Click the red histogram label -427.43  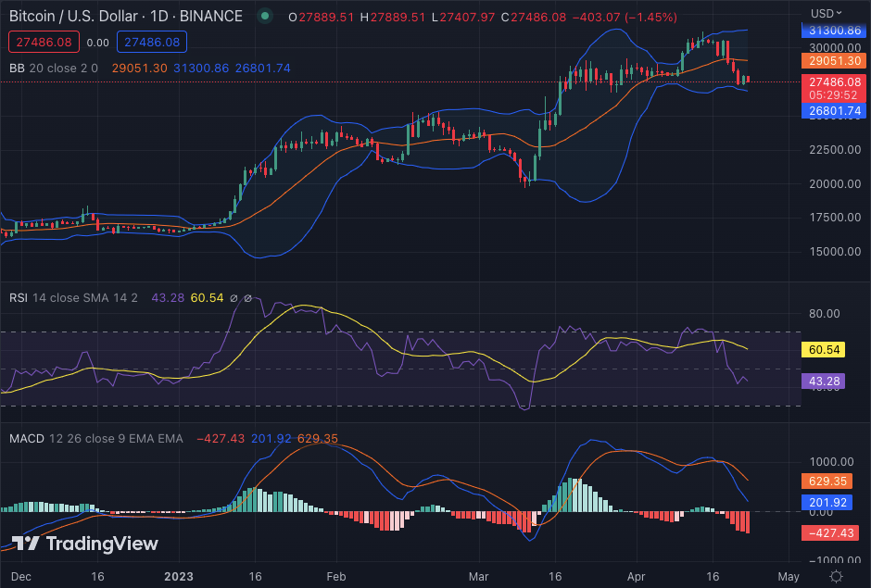[x=830, y=533]
